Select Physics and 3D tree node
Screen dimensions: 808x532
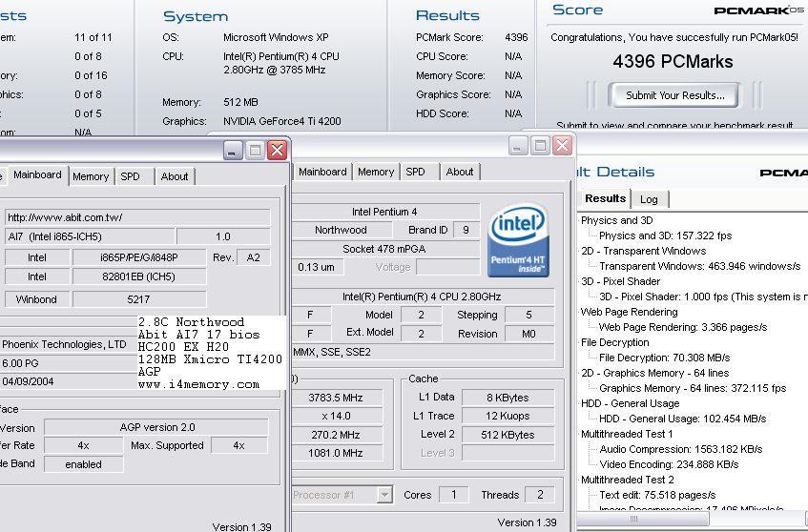click(617, 220)
